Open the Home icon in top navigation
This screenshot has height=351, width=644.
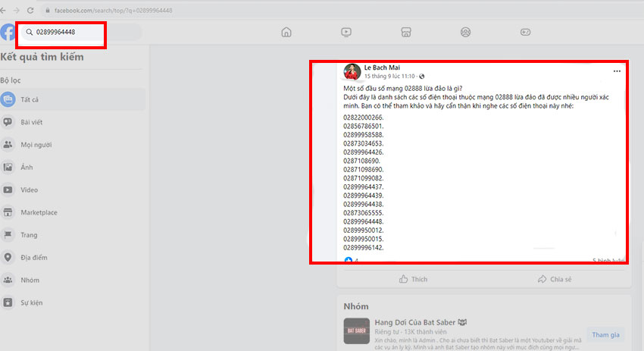[x=286, y=32]
